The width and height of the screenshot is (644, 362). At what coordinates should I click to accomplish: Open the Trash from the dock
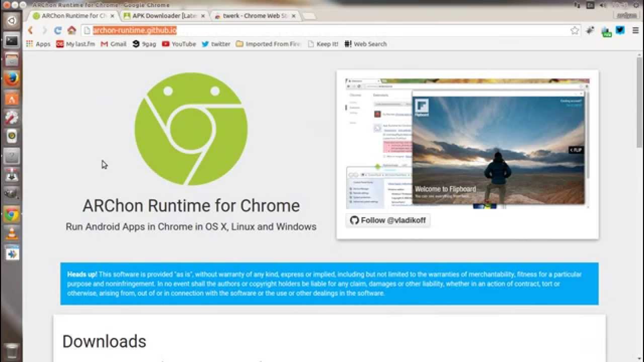tap(12, 350)
